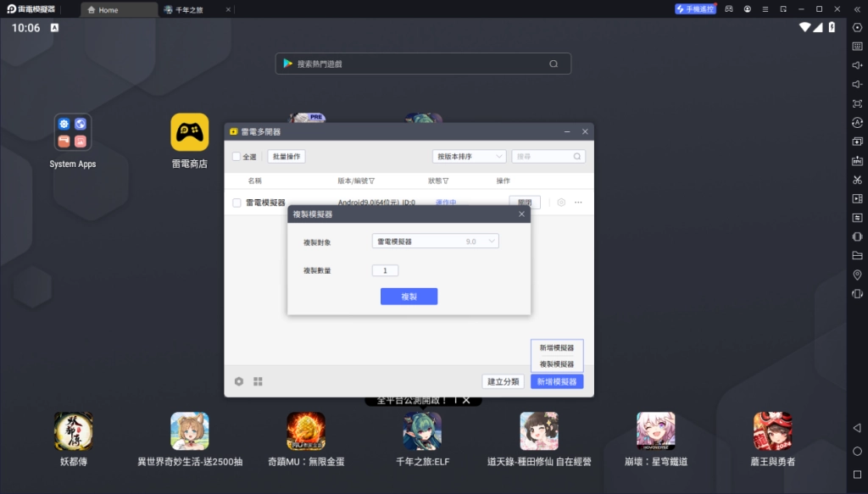Click the volume down icon in sidebar
Screen dimensions: 868x494
(x=857, y=84)
